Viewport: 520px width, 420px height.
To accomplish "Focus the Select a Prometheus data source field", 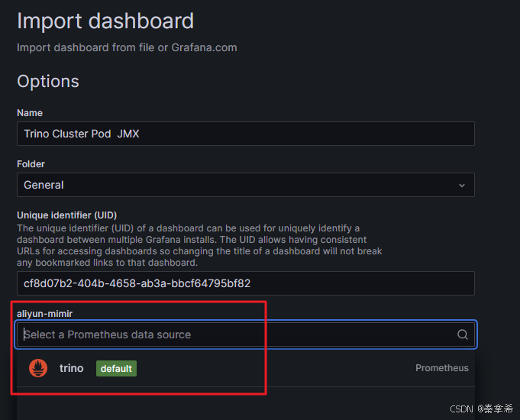I will pyautogui.click(x=246, y=334).
